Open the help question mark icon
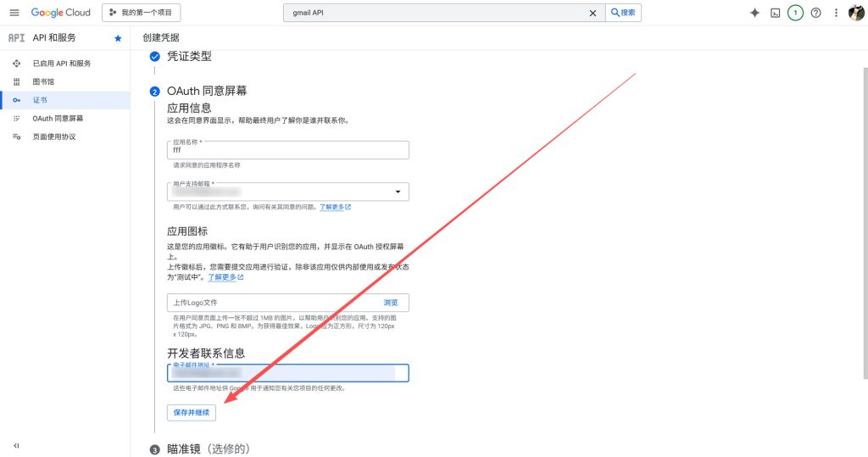The image size is (868, 457). point(815,13)
